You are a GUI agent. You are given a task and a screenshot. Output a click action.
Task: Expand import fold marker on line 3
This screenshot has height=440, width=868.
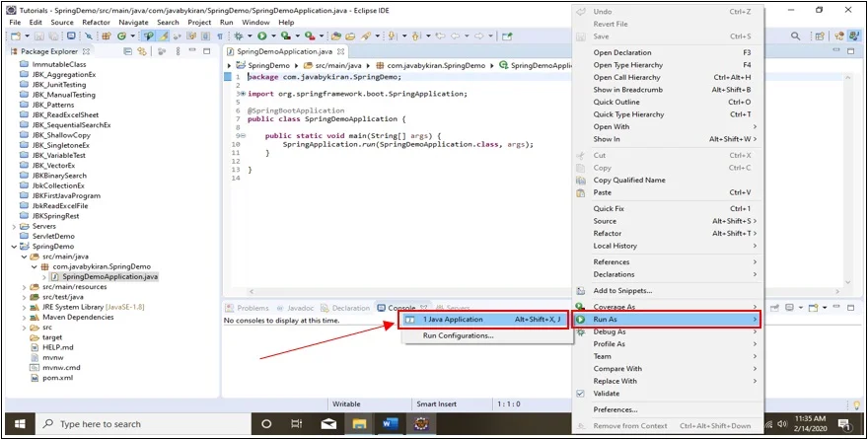tap(243, 94)
